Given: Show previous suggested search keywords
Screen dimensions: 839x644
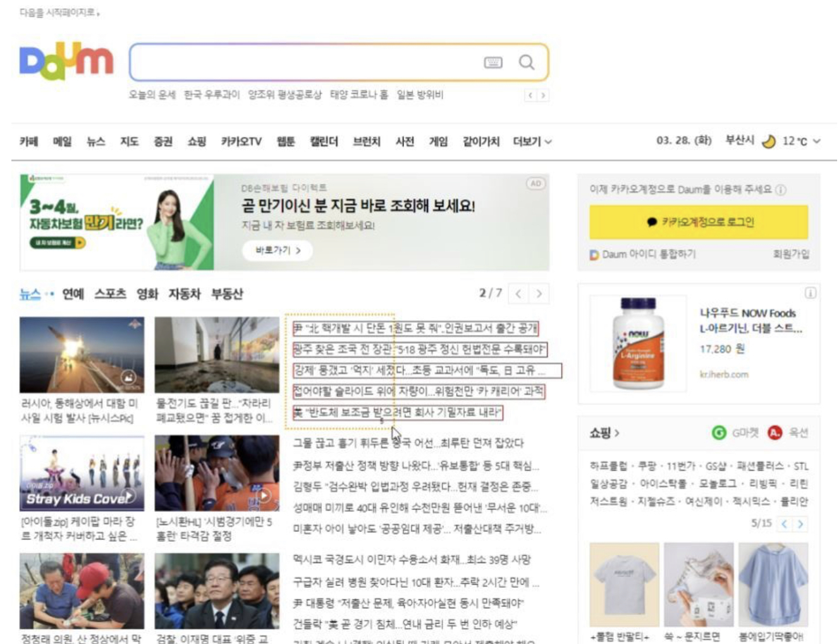Looking at the screenshot, I should tap(530, 95).
